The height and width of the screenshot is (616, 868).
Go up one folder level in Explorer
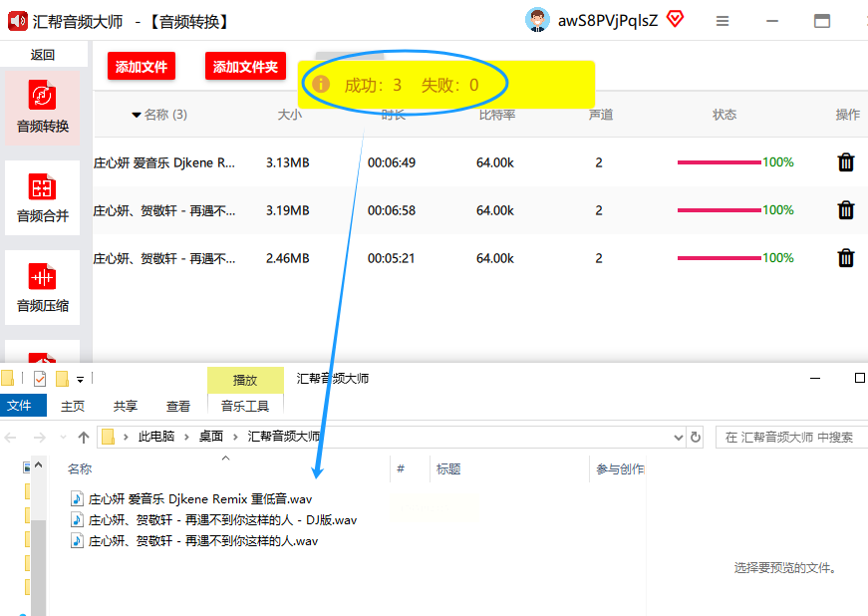(x=84, y=438)
